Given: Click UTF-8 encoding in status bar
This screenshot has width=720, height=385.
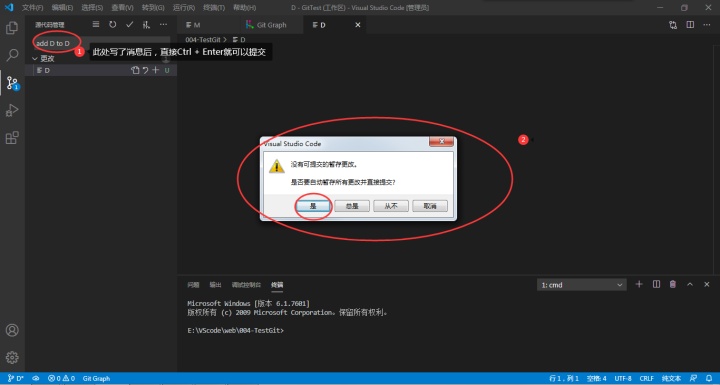Looking at the screenshot, I should (x=623, y=379).
